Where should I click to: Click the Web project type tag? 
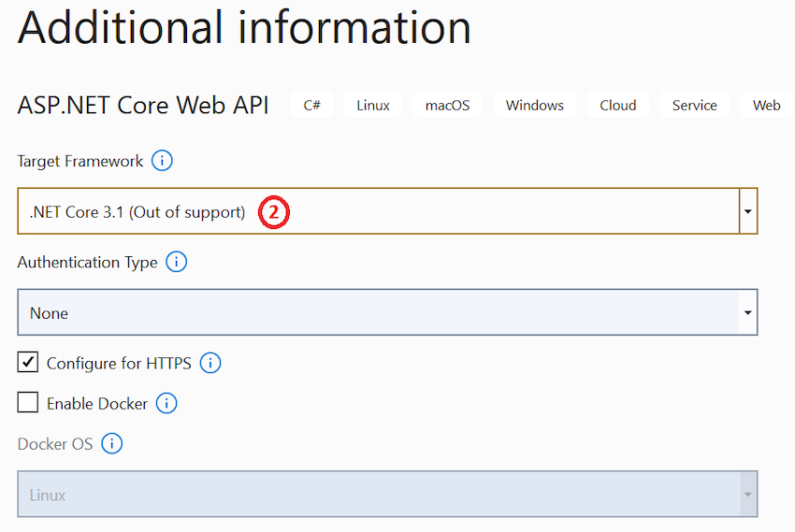766,106
